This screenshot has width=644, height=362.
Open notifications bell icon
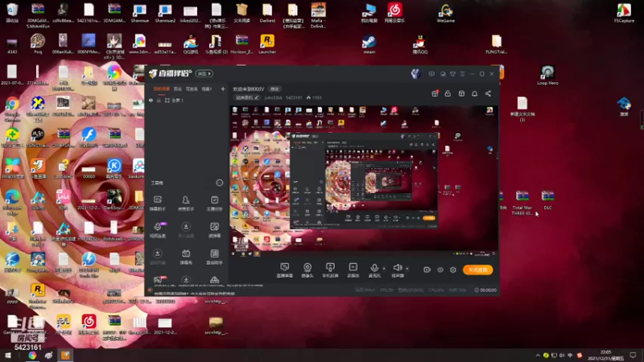[x=475, y=93]
